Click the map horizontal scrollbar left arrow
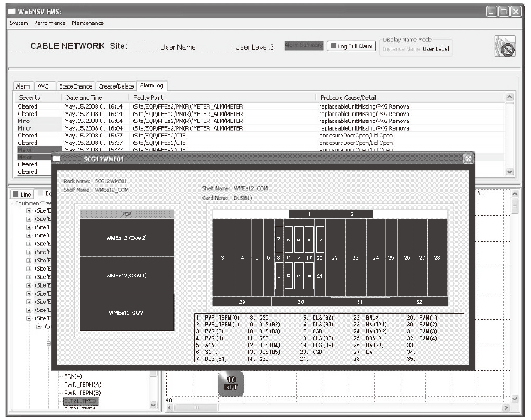 [170, 408]
